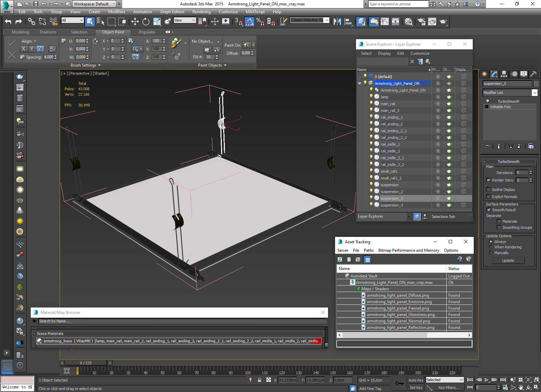Check Separate by Smoothing Groups option

click(x=499, y=227)
